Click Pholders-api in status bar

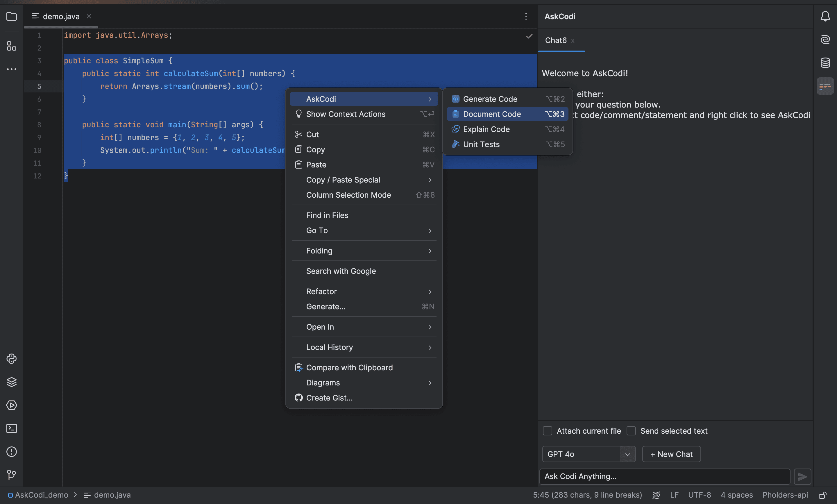pos(785,495)
